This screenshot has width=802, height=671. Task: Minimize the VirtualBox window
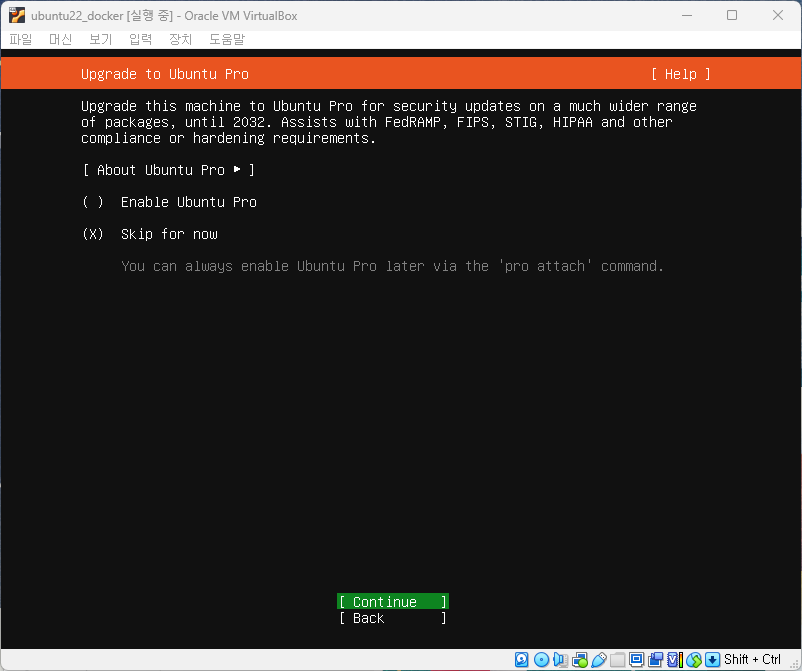coord(687,15)
